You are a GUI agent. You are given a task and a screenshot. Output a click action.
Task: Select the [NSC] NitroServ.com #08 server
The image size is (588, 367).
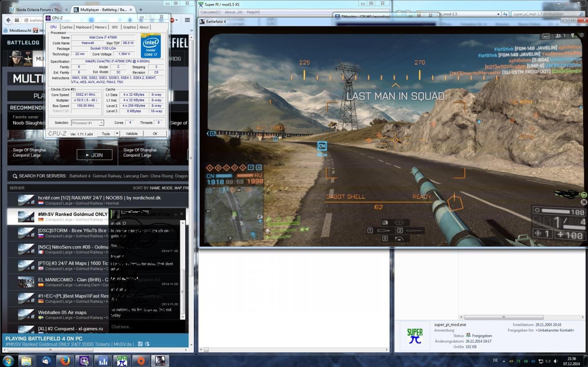click(58, 249)
